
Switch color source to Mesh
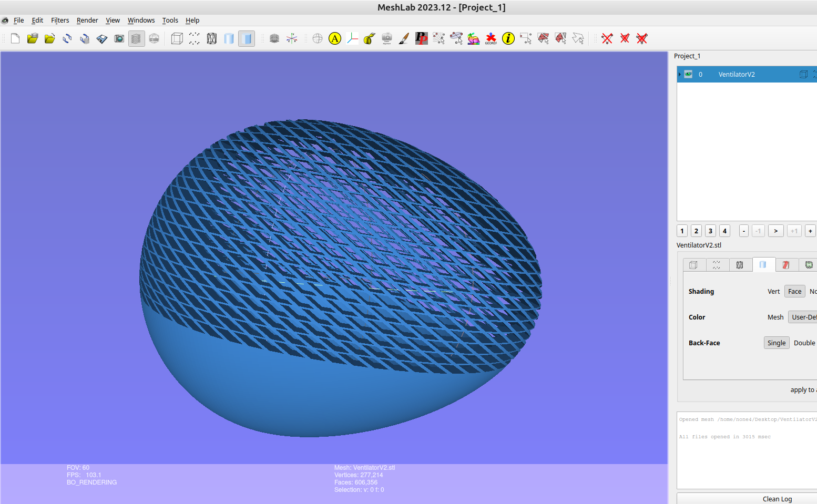[x=775, y=317]
